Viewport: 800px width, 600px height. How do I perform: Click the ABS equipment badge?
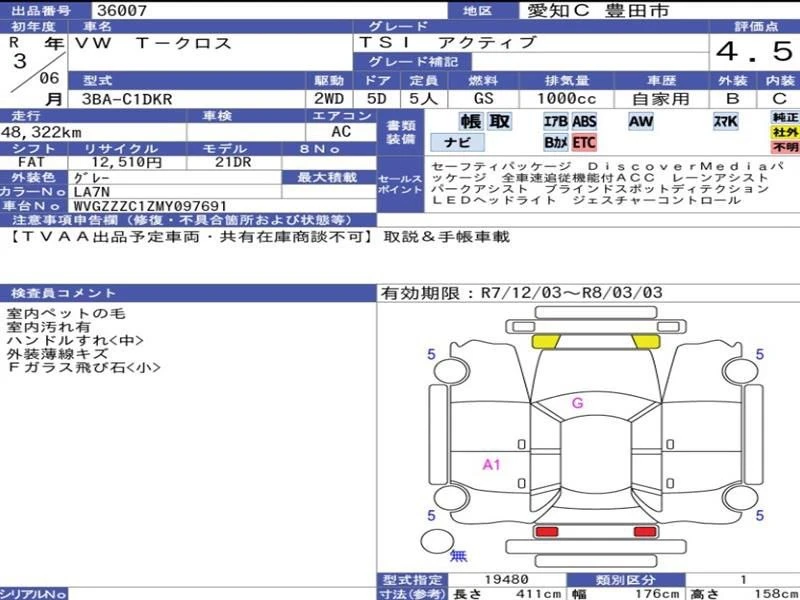point(584,122)
